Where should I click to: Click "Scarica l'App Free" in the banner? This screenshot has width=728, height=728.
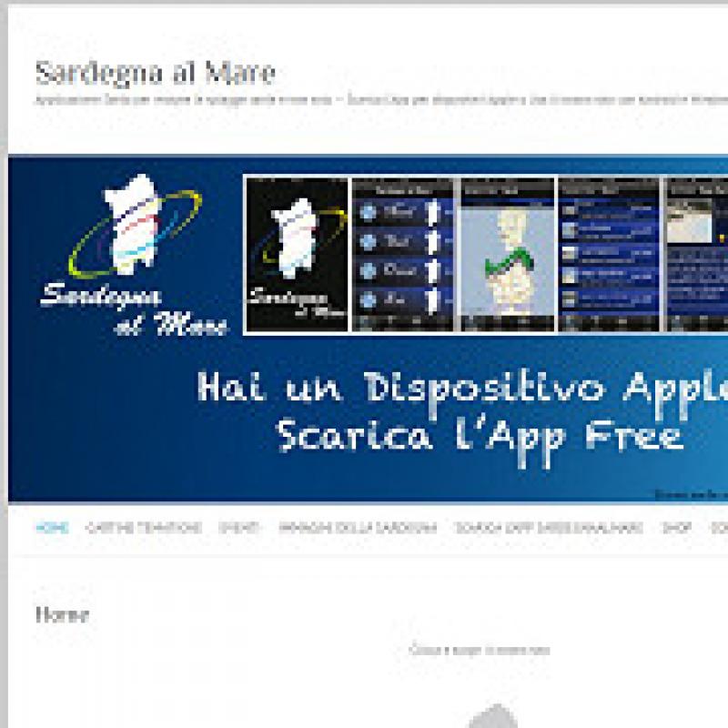tap(480, 437)
